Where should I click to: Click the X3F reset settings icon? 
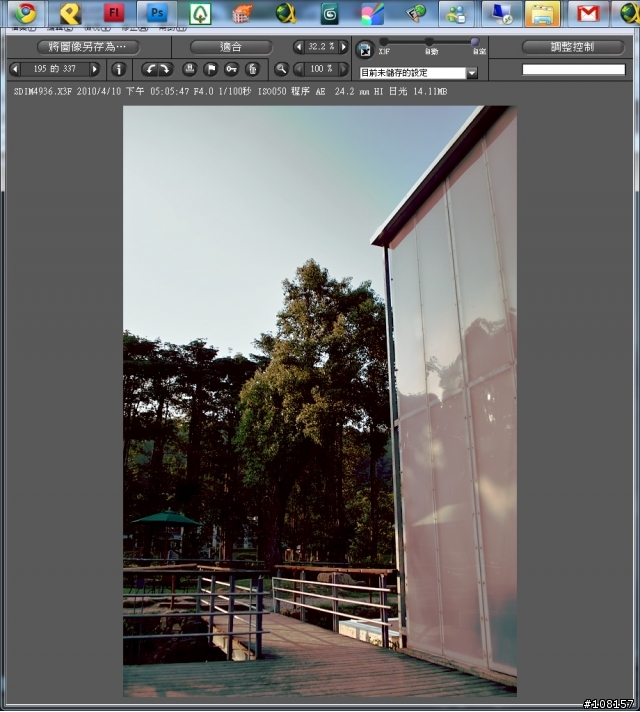coord(365,50)
